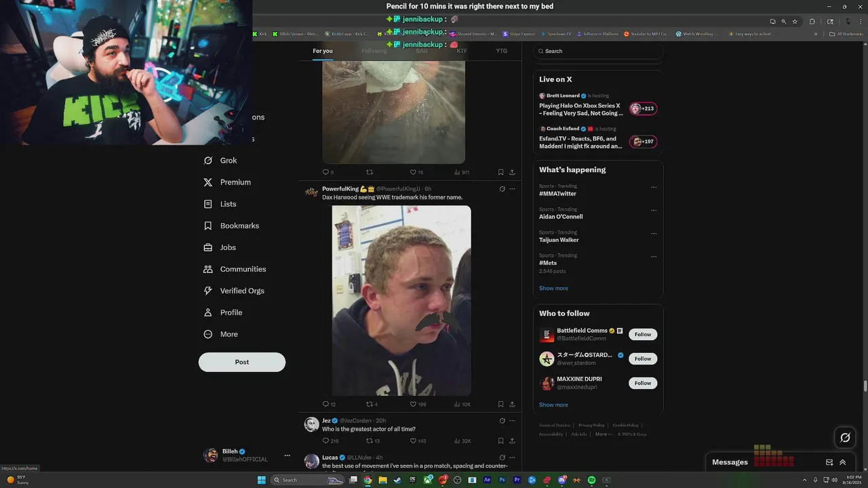Open more options on Jez's post
This screenshot has width=868, height=488.
coord(512,421)
